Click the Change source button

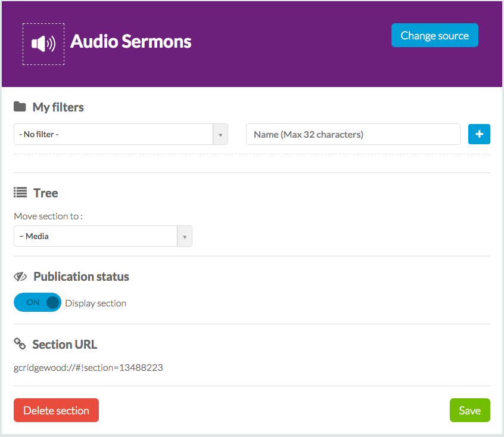point(434,36)
